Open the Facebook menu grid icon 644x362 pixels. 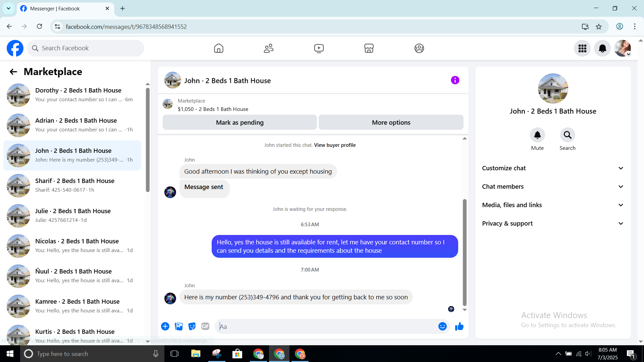[582, 48]
